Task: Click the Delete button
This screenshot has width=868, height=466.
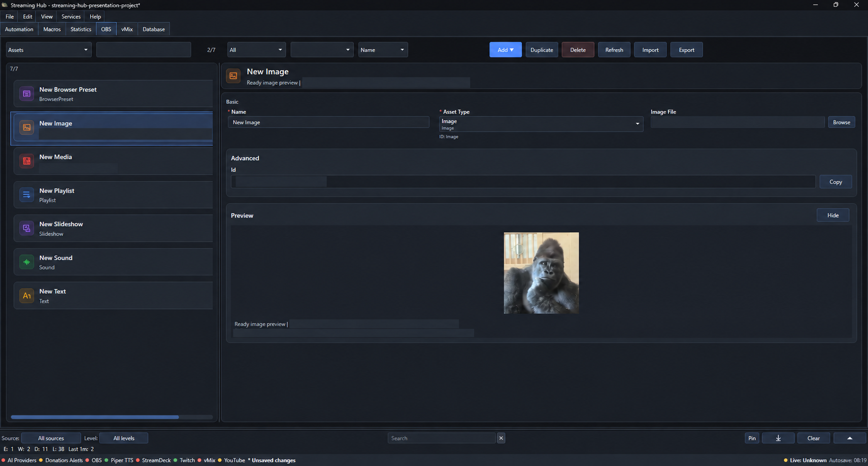Action: click(578, 50)
